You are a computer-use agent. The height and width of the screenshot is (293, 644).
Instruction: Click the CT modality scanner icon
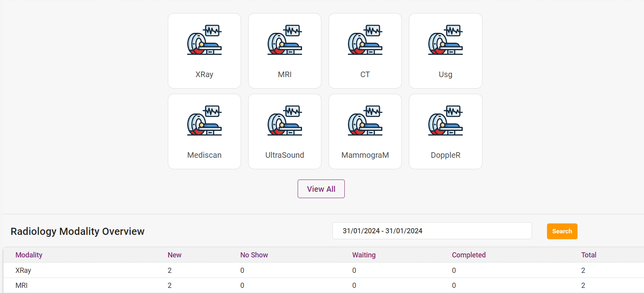coord(365,40)
